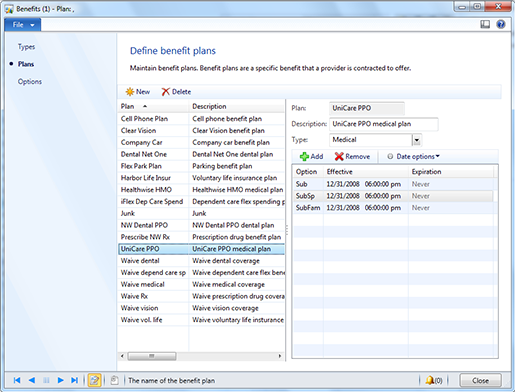Go to the previous record
Screen dimensions: 515x392
[32, 380]
